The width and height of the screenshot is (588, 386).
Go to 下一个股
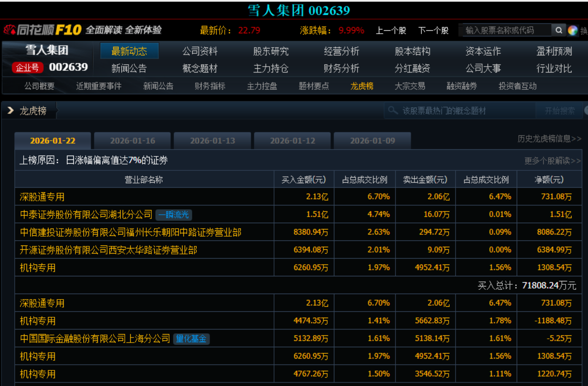tap(433, 30)
